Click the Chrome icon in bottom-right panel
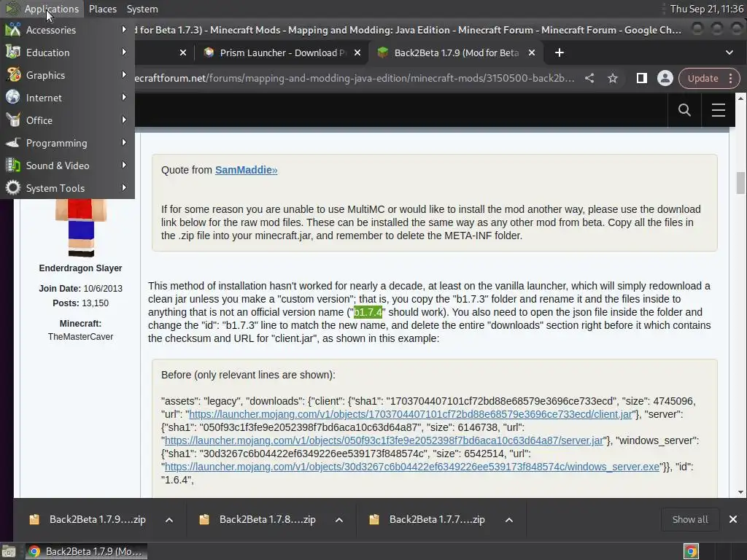The height and width of the screenshot is (560, 747). point(691,551)
